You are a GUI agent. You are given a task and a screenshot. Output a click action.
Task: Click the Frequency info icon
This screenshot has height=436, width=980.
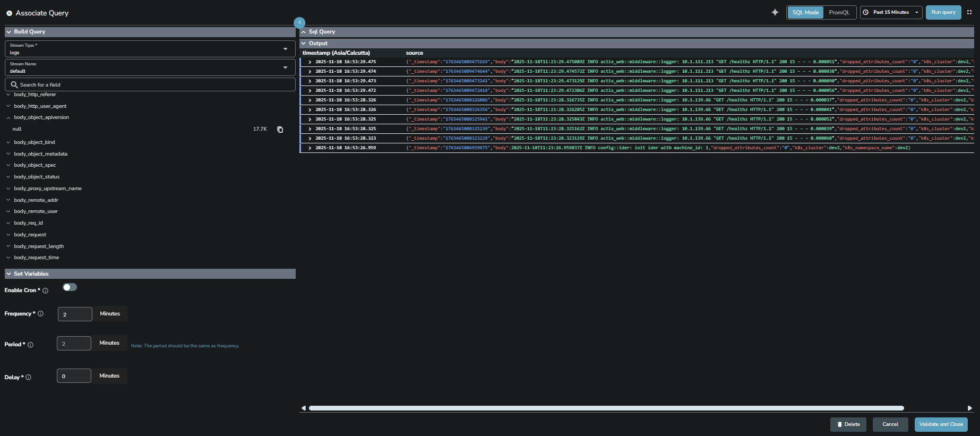click(41, 314)
